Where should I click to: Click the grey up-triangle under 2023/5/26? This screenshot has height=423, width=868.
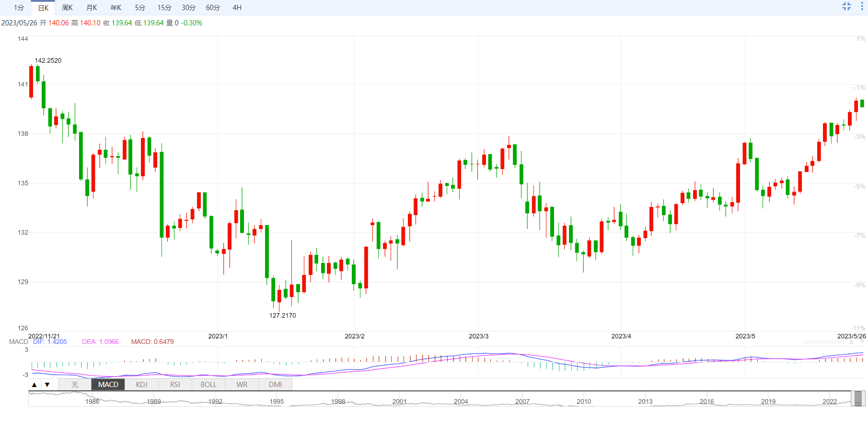coord(851,343)
